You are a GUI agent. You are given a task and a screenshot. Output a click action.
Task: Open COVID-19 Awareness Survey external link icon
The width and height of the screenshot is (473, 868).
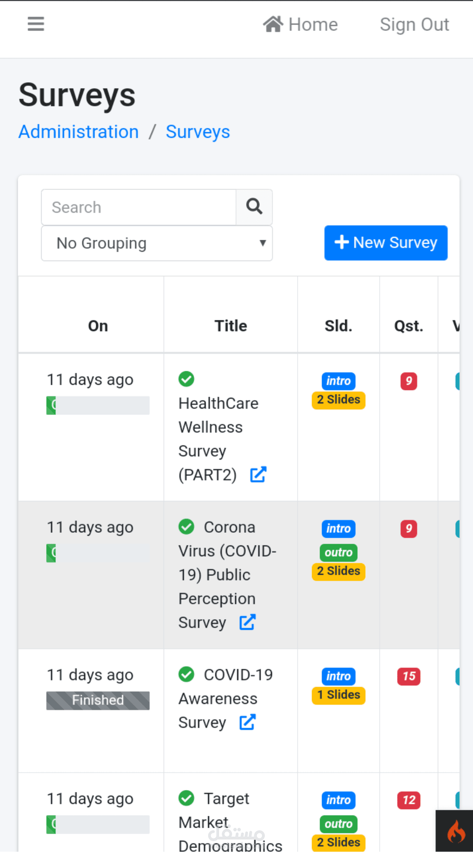tap(248, 722)
